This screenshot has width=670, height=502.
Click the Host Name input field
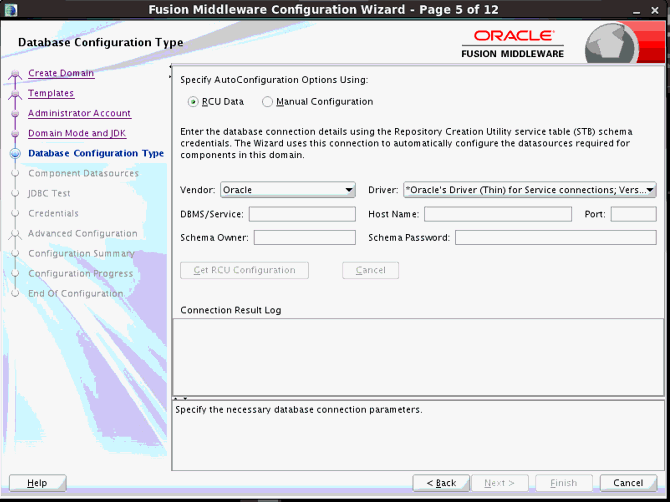[x=498, y=214]
